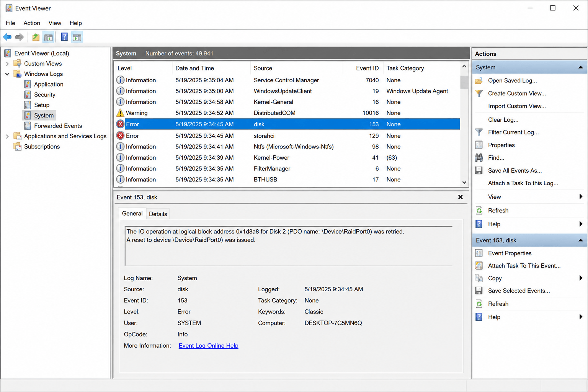This screenshot has width=588, height=392.
Task: Click the Forward arrow toolbar icon
Action: (x=20, y=37)
